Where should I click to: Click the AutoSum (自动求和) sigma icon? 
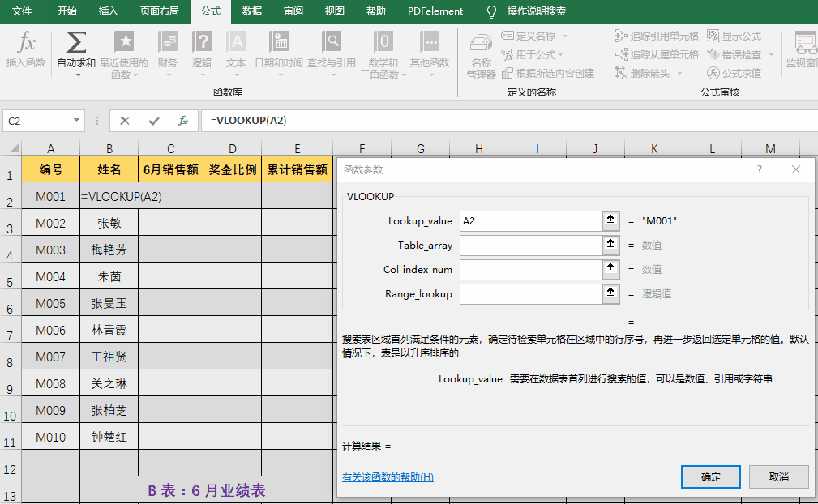(x=76, y=43)
